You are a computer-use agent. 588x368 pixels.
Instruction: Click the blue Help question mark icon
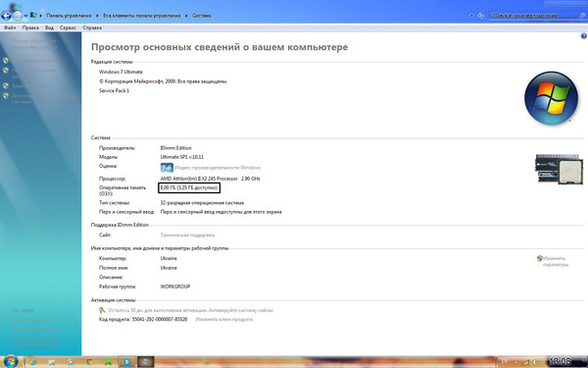584,36
